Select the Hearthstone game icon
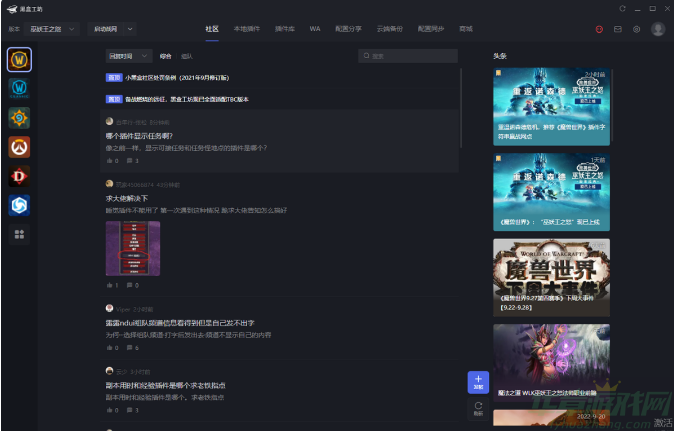Viewport: 674px width, 431px height. [x=19, y=118]
